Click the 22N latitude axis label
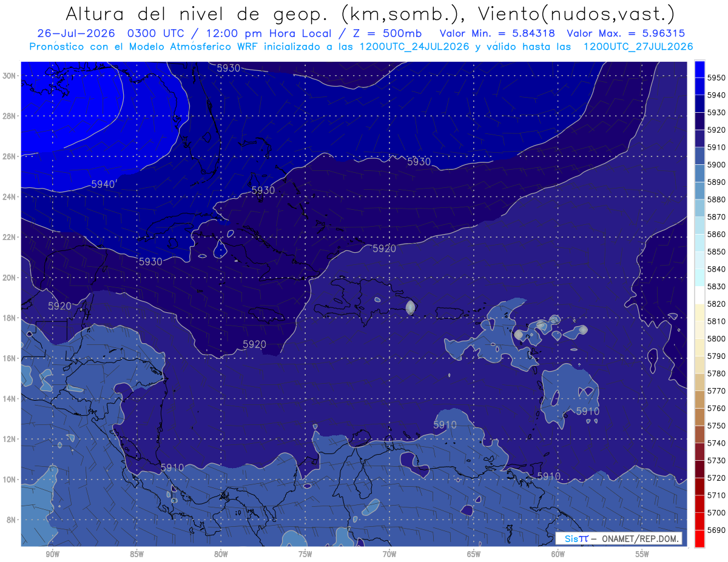 tap(10, 237)
